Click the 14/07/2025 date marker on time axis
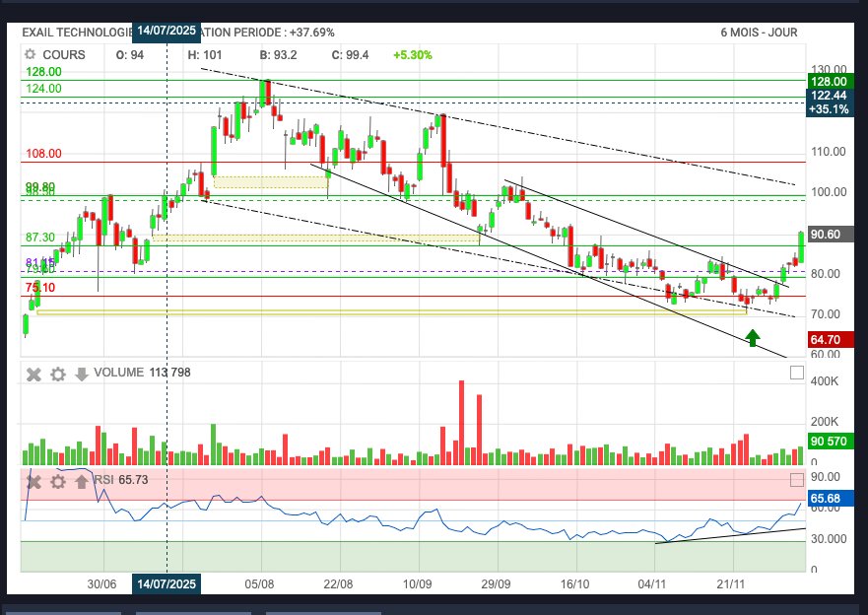The width and height of the screenshot is (868, 615). pos(167,583)
